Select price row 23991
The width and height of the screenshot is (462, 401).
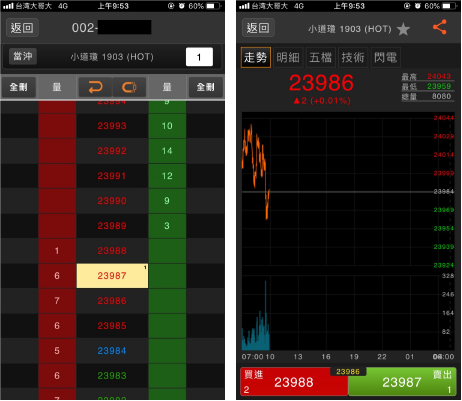point(112,176)
